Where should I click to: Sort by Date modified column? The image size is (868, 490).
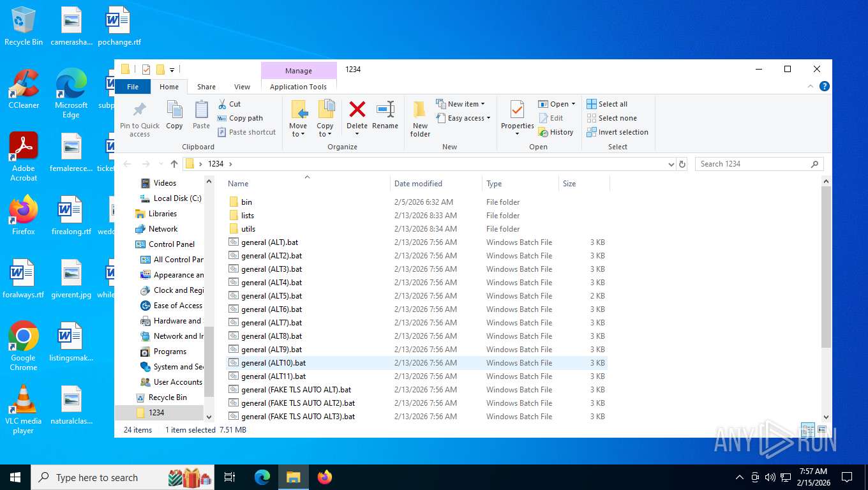click(x=436, y=184)
